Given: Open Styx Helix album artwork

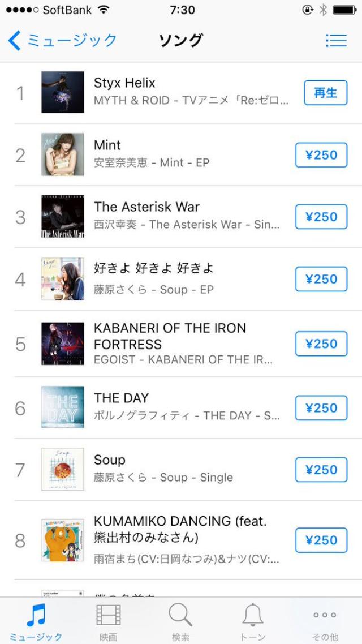Looking at the screenshot, I should (x=63, y=92).
